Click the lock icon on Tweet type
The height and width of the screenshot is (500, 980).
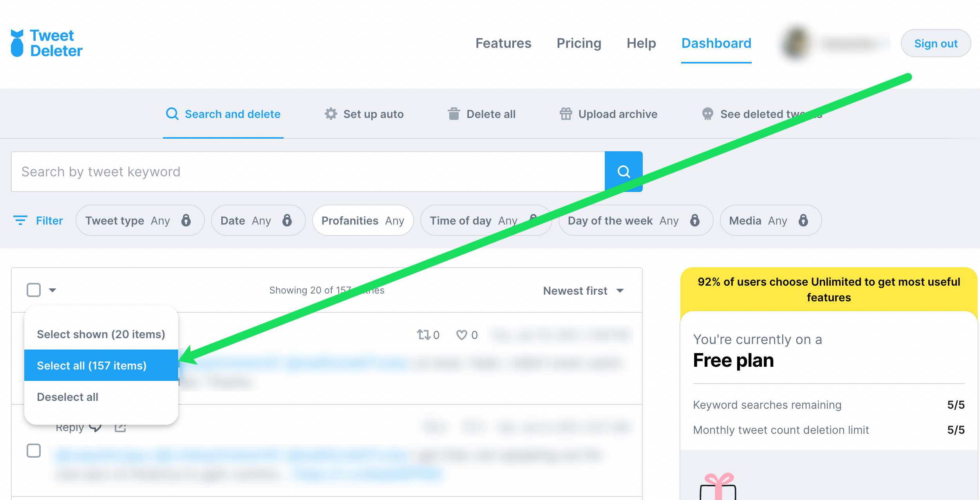(x=186, y=220)
